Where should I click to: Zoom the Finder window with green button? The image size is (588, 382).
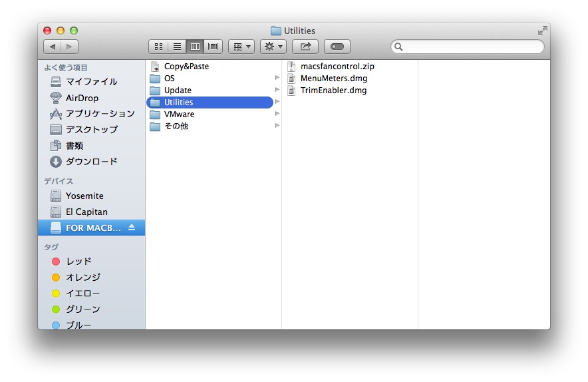[x=74, y=31]
